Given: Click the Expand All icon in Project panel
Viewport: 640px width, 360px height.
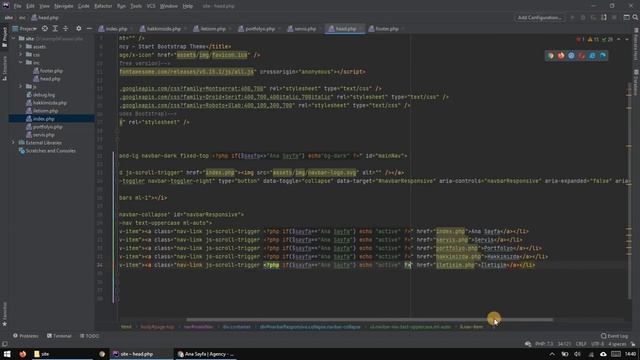Looking at the screenshot, I should [55, 29].
